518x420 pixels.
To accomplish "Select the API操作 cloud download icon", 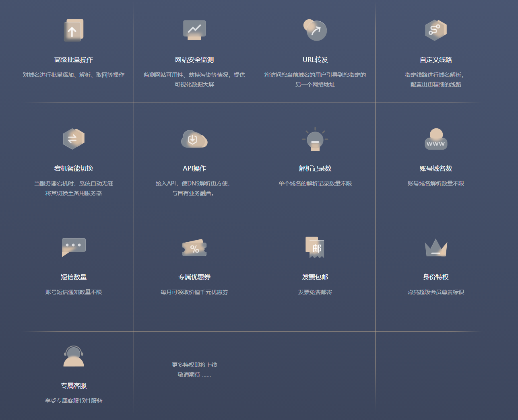I will click(194, 139).
